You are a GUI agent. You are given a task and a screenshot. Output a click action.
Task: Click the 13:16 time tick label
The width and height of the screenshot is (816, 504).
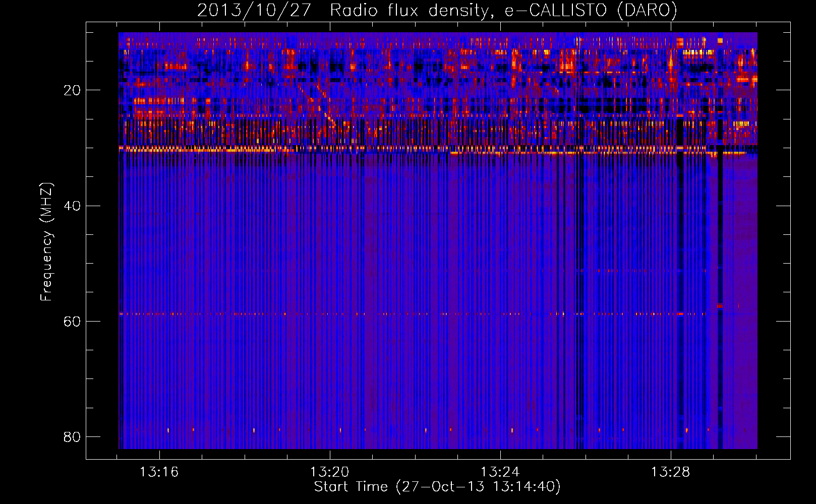pyautogui.click(x=159, y=472)
